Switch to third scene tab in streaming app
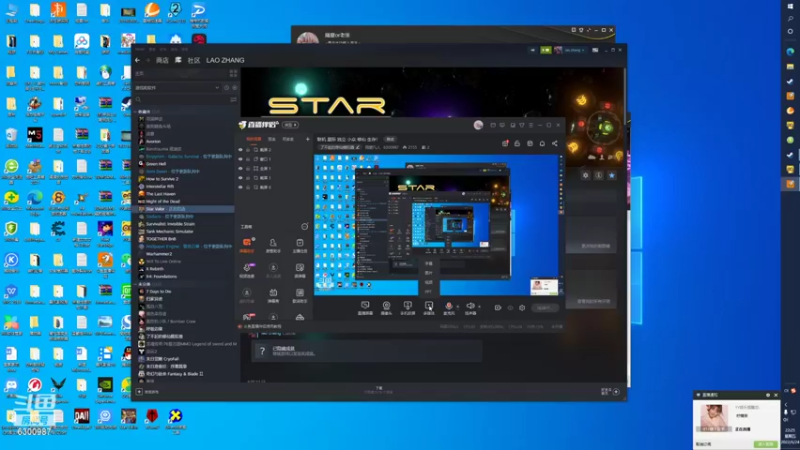 point(288,139)
